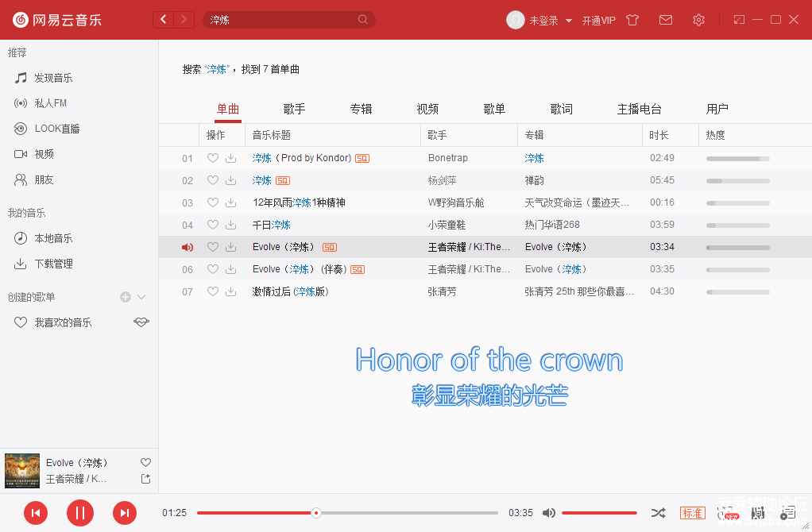Open the skin (shirt) icon in the title bar
Screen dimensions: 812x532
(632, 20)
